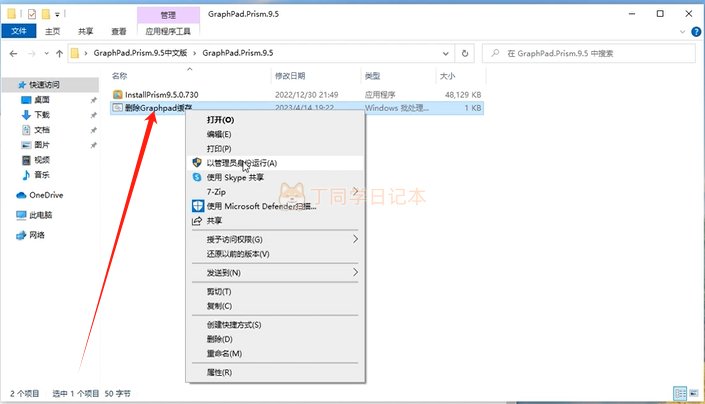Click the forward navigation arrow
This screenshot has width=705, height=404.
(x=31, y=53)
